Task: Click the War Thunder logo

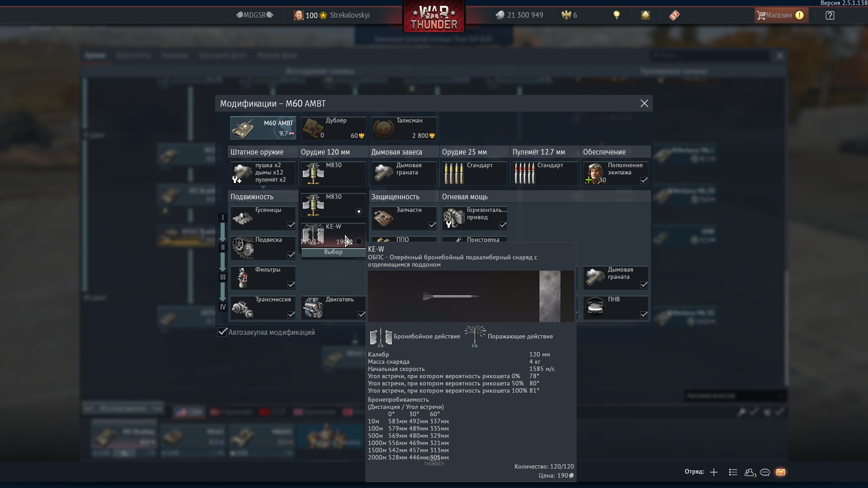Action: click(434, 17)
